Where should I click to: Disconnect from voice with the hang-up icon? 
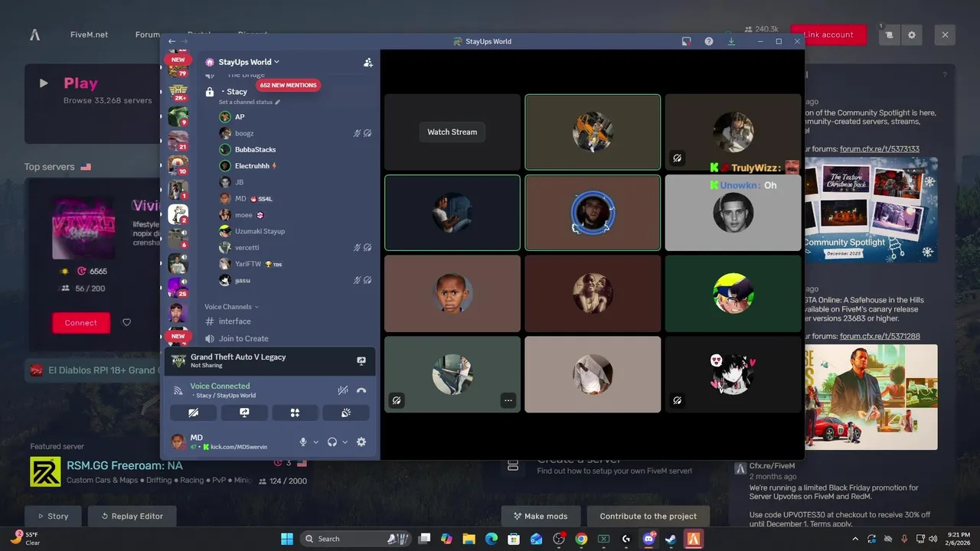pos(361,390)
